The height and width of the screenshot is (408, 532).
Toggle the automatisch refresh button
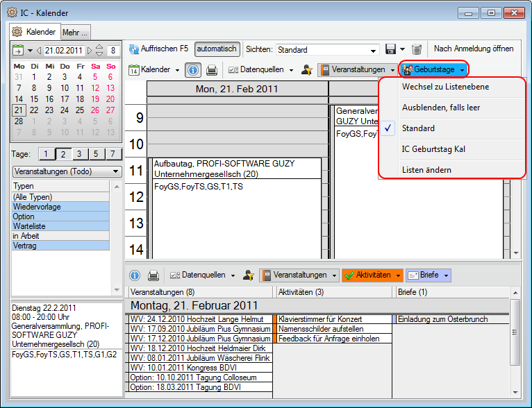217,49
